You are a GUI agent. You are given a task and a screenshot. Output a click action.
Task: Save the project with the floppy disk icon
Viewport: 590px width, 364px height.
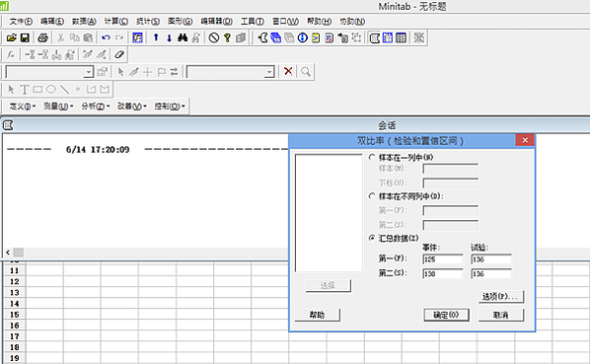[x=25, y=37]
